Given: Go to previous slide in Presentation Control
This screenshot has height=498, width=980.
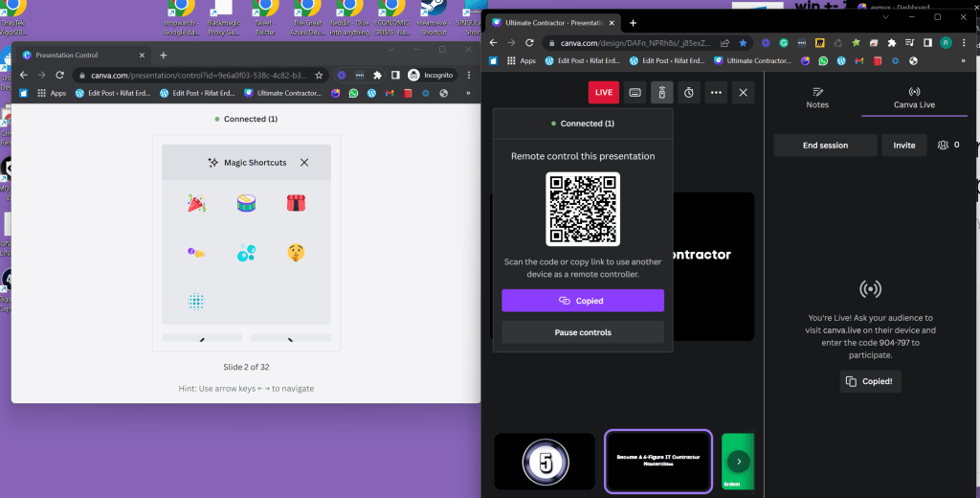Looking at the screenshot, I should [x=202, y=338].
